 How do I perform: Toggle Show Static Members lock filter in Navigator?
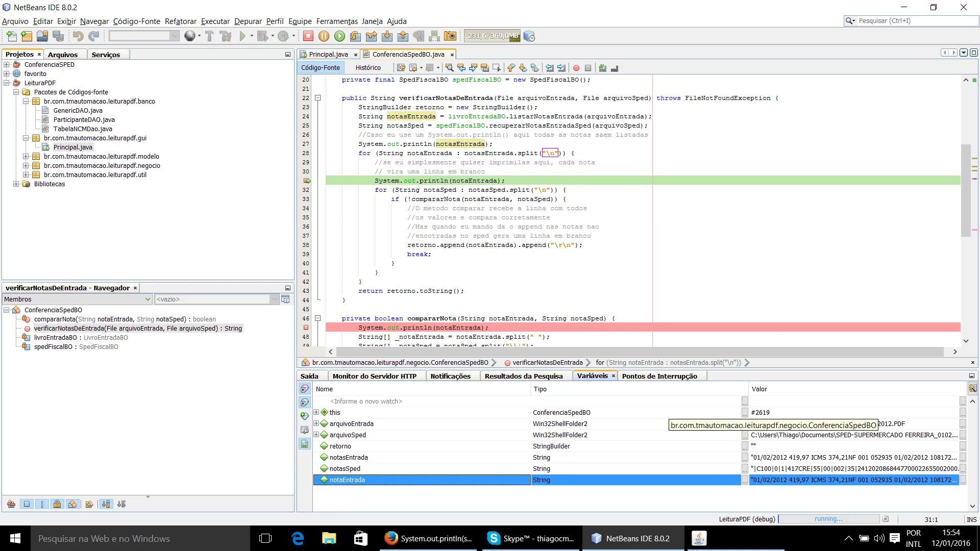click(x=57, y=504)
